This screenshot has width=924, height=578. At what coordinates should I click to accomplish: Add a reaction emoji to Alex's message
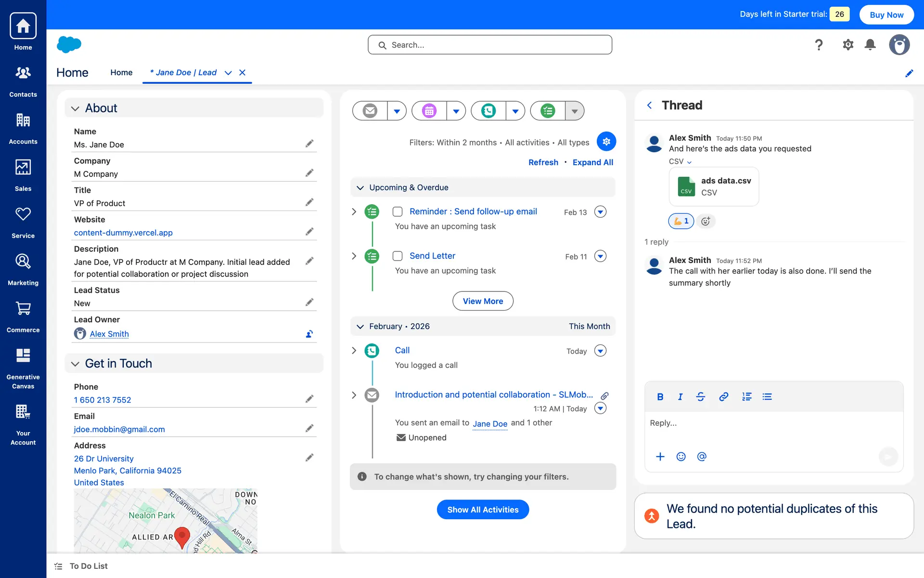point(706,221)
